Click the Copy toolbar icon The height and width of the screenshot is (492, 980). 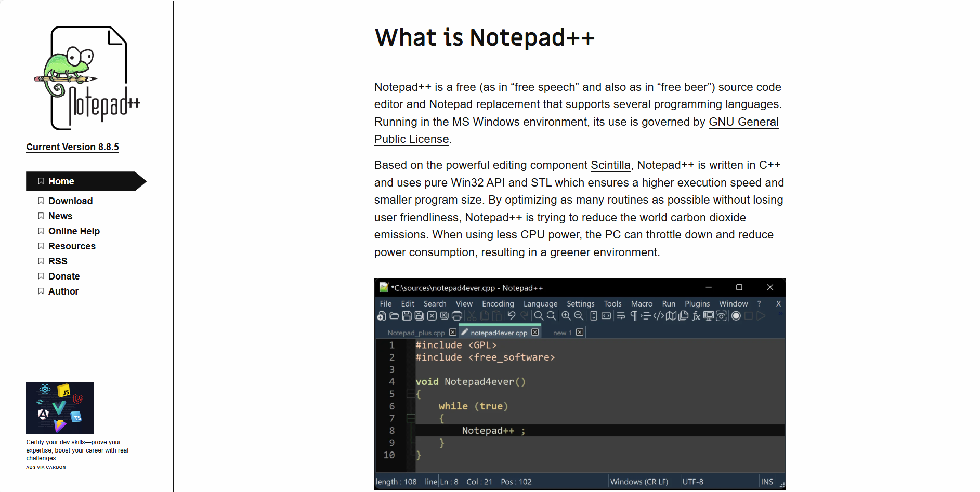click(485, 316)
